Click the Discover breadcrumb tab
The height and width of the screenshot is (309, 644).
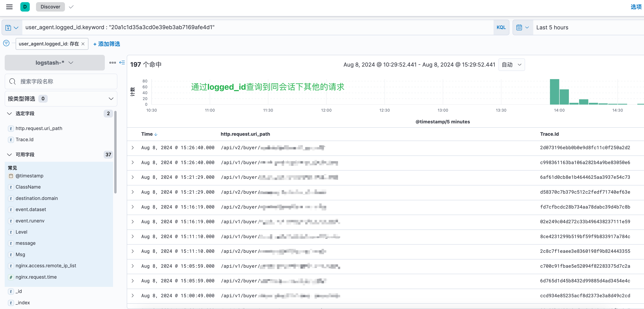(50, 7)
